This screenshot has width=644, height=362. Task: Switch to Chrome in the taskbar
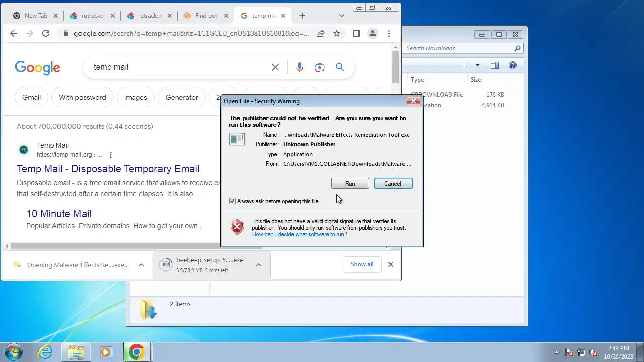point(136,352)
